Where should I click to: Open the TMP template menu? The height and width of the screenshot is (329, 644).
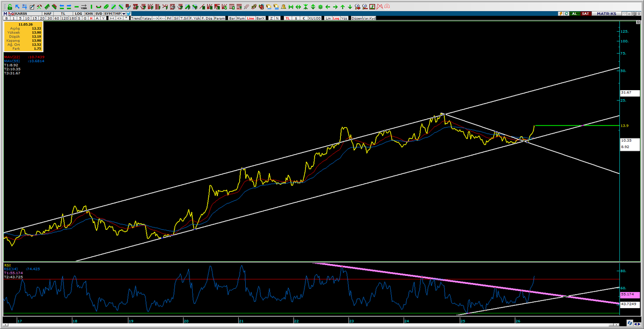[x=117, y=13]
